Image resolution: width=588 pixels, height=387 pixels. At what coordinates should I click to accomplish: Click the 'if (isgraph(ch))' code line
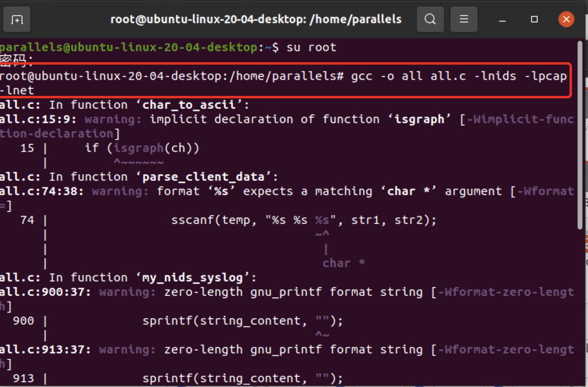click(x=142, y=148)
